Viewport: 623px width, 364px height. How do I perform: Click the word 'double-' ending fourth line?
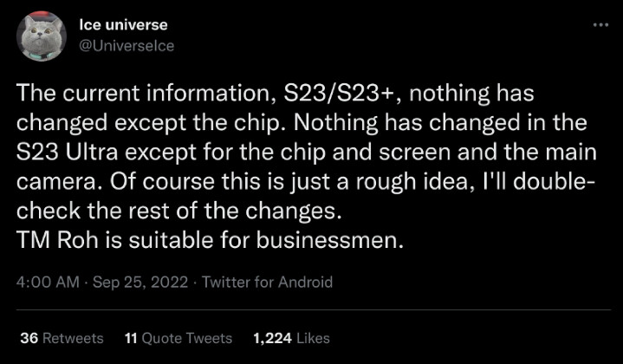click(x=555, y=182)
